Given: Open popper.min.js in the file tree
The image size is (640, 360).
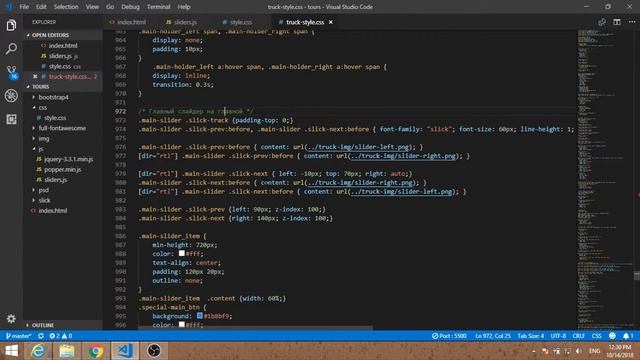Looking at the screenshot, I should pyautogui.click(x=62, y=169).
